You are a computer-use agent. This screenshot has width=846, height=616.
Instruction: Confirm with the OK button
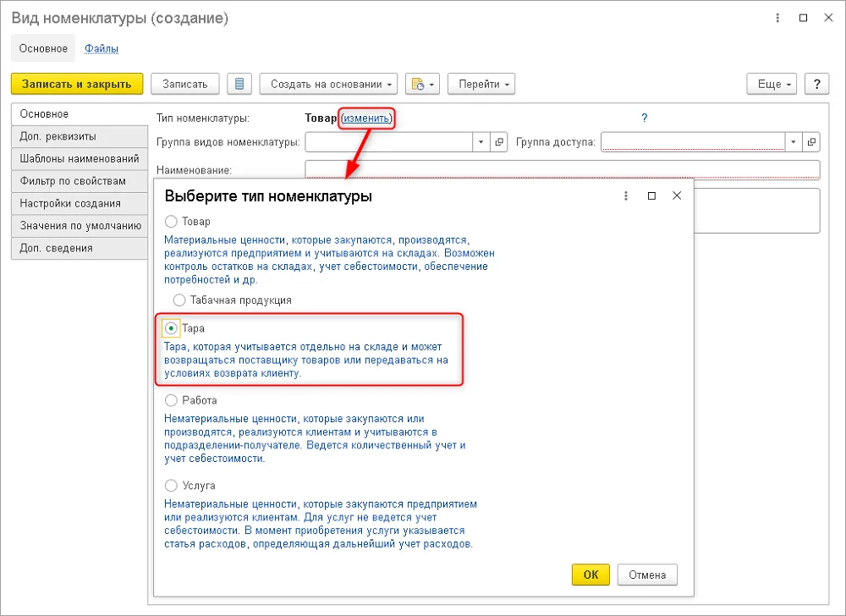591,575
